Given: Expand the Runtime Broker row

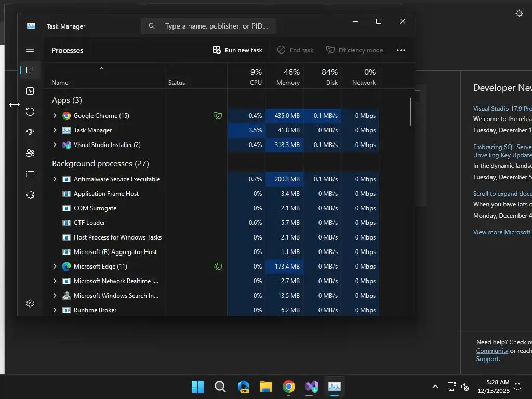Looking at the screenshot, I should tap(55, 310).
